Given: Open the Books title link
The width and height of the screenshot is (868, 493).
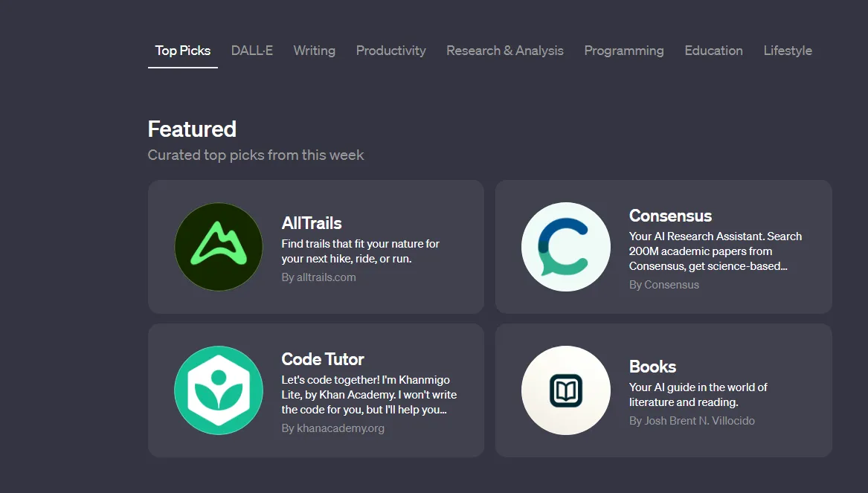Looking at the screenshot, I should pyautogui.click(x=652, y=367).
